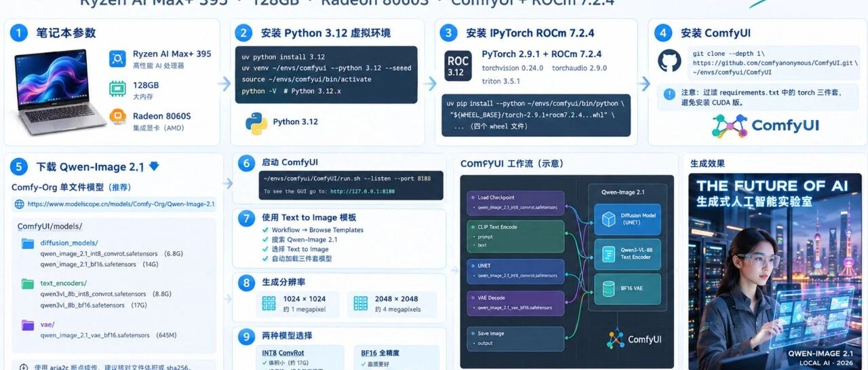Click the blue info icon beside 注意

(x=670, y=94)
